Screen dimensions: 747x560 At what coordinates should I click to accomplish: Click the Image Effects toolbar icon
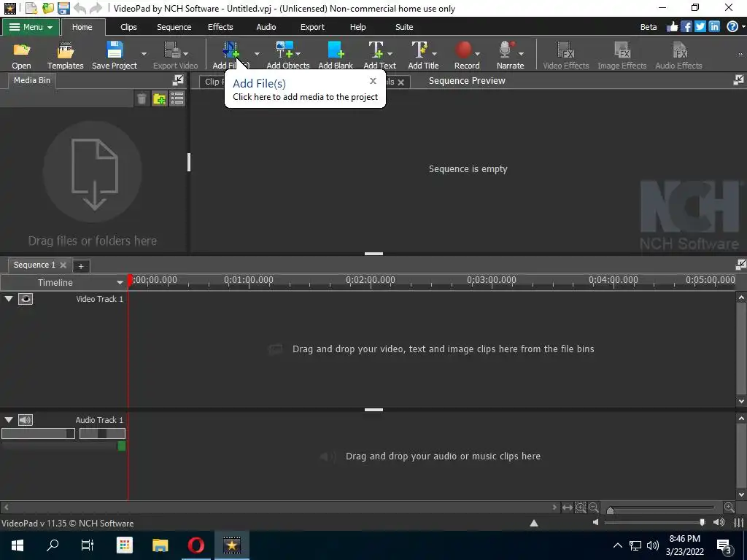click(622, 50)
